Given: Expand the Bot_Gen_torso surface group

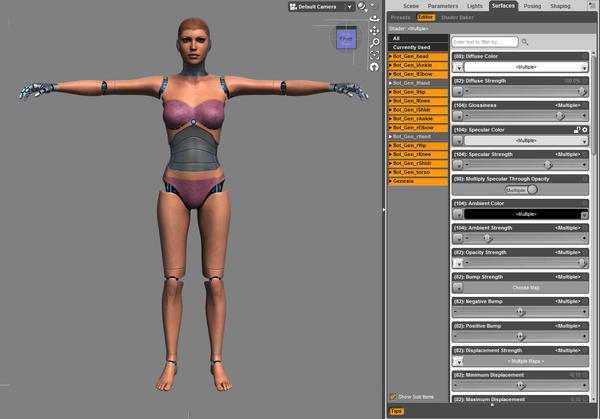Looking at the screenshot, I should pyautogui.click(x=390, y=172).
